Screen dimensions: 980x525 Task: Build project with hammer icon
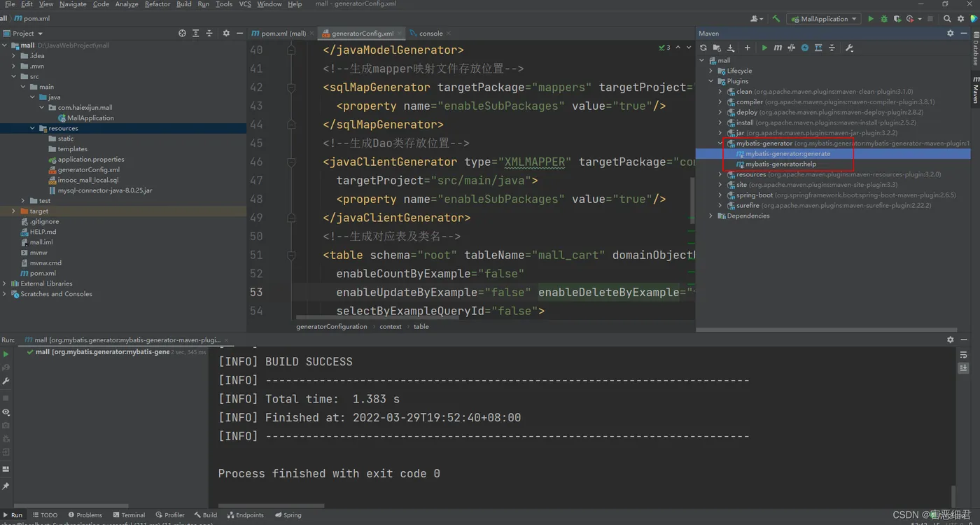[776, 19]
